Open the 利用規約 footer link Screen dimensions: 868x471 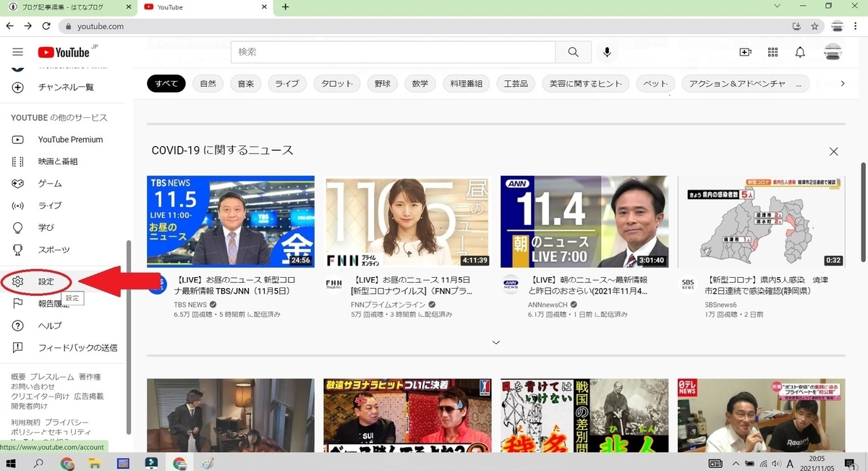(x=25, y=422)
